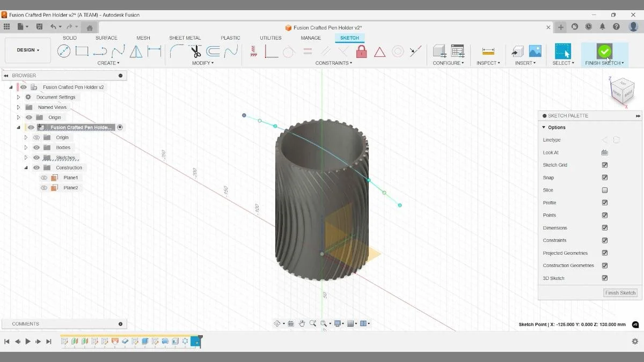The image size is (644, 362).
Task: Apply the Equal constraint
Action: [x=308, y=51]
